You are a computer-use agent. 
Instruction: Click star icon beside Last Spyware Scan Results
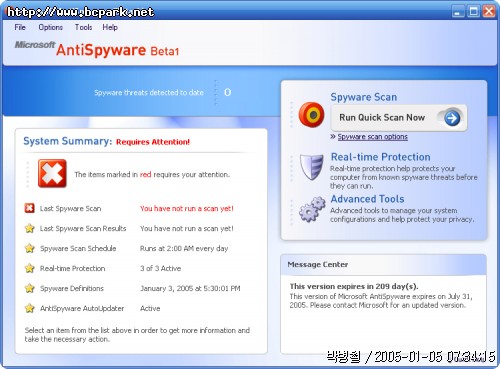(x=30, y=228)
